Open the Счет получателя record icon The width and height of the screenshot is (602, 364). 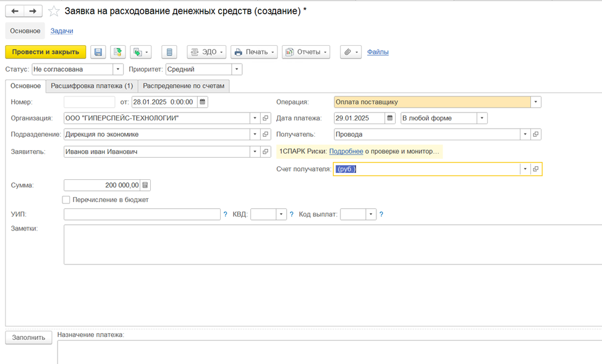[x=536, y=169]
